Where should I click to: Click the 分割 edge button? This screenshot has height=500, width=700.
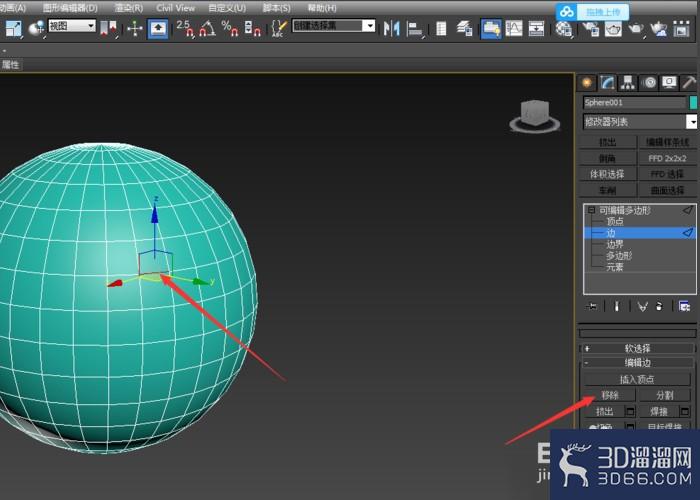pyautogui.click(x=665, y=395)
